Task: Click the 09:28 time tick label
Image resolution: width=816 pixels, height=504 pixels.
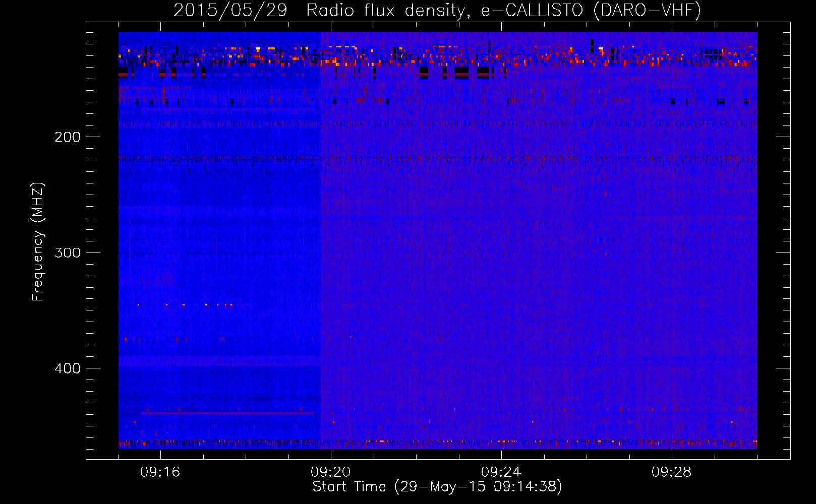Action: (672, 472)
